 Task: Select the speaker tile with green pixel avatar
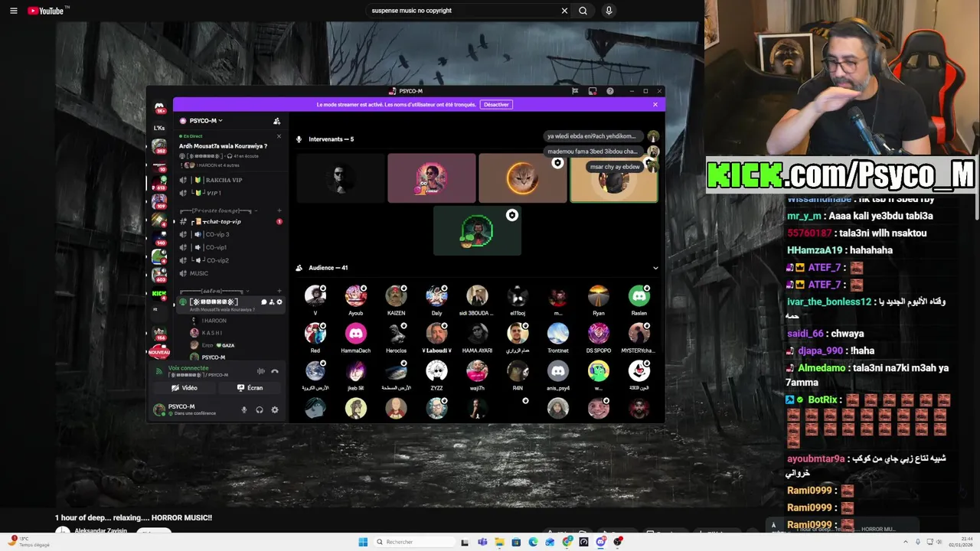477,230
